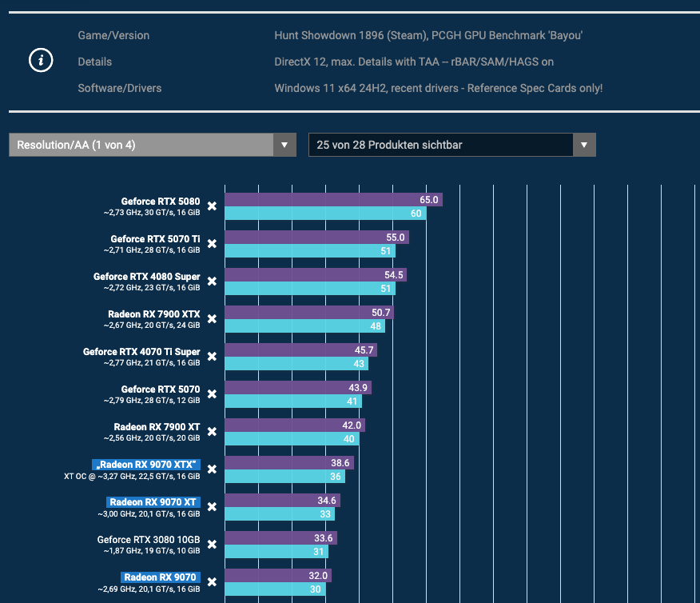The height and width of the screenshot is (603, 700).
Task: Click the cyan 30 bar for RX 9070
Action: pos(275,589)
